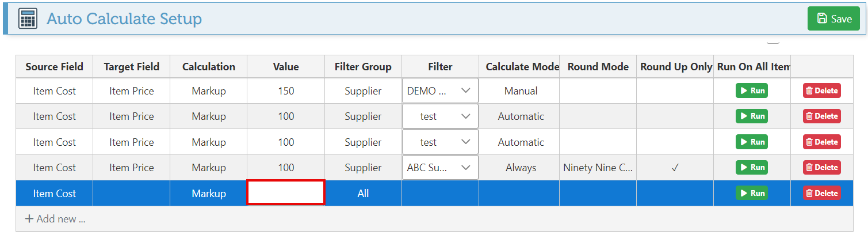The width and height of the screenshot is (868, 238).
Task: Run the Manual mode row calculation
Action: [751, 90]
